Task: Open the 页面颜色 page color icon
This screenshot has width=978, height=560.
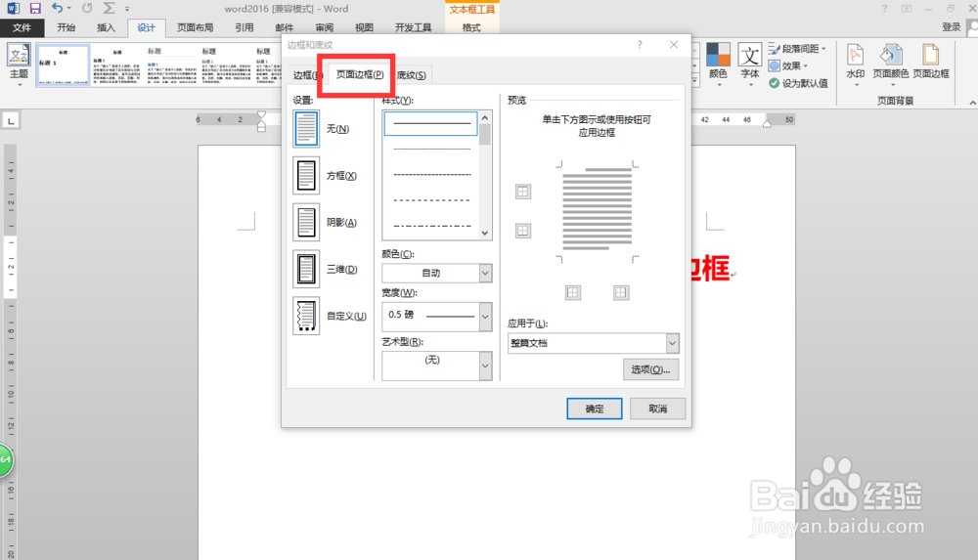Action: pyautogui.click(x=890, y=63)
